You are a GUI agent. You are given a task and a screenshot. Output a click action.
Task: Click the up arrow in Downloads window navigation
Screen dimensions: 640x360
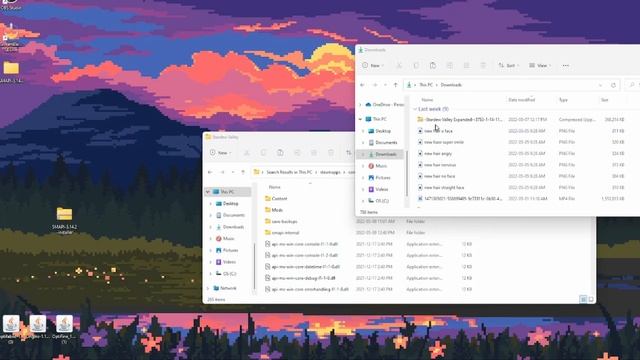[x=395, y=85]
